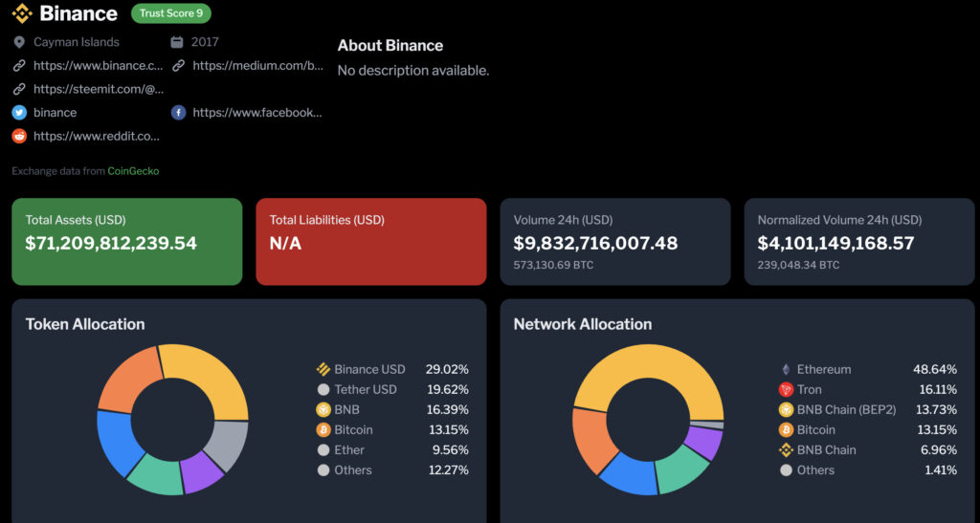Click Bitcoin icon in Network Allocation legend
The width and height of the screenshot is (980, 523).
click(x=786, y=429)
